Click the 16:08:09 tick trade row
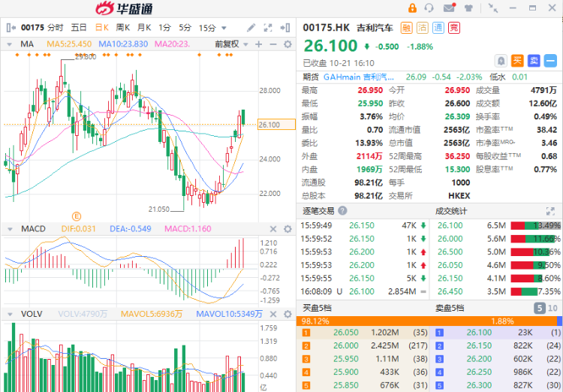 pos(363,291)
